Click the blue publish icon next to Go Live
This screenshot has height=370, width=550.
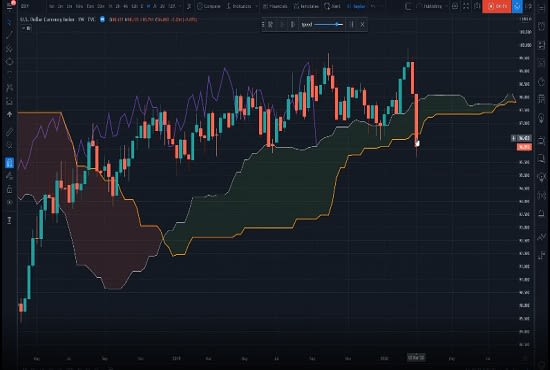(517, 6)
